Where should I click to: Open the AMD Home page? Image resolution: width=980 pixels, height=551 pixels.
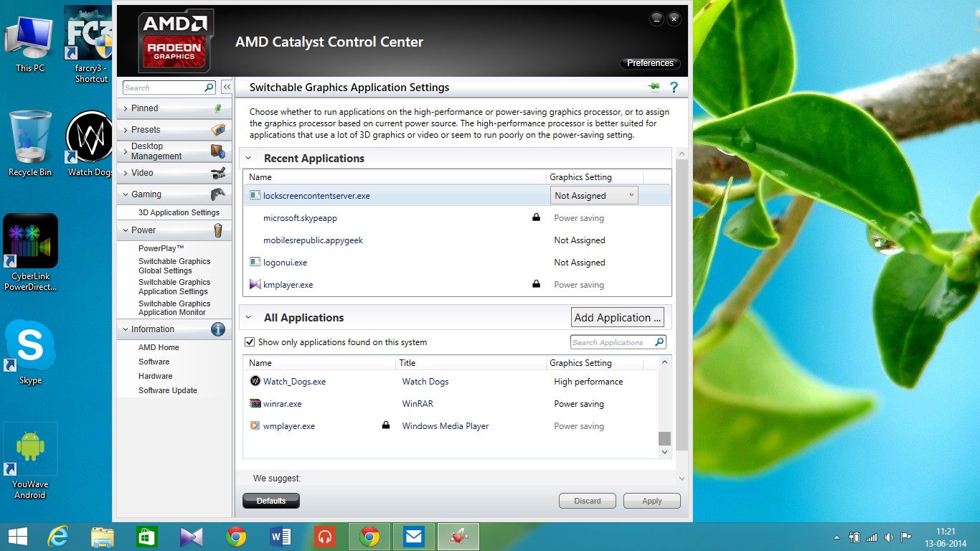[x=159, y=347]
